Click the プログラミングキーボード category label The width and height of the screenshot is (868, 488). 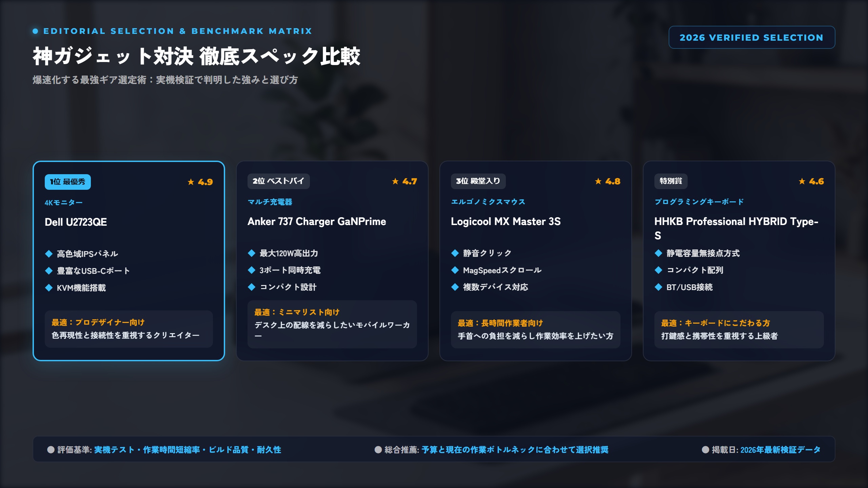point(699,202)
